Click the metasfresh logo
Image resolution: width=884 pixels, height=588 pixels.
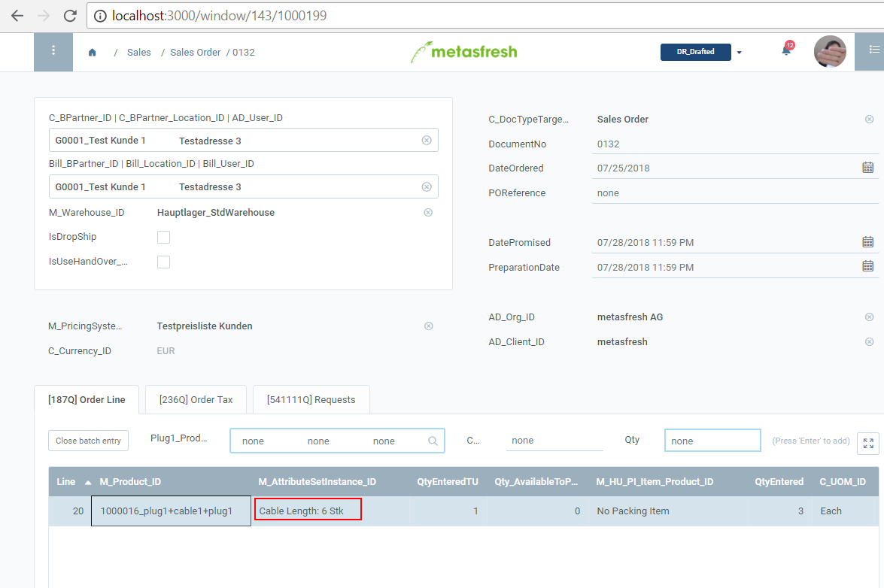pyautogui.click(x=463, y=52)
